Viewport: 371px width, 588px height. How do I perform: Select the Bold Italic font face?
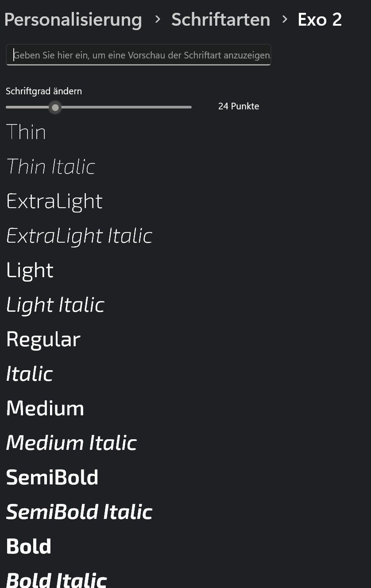56,578
